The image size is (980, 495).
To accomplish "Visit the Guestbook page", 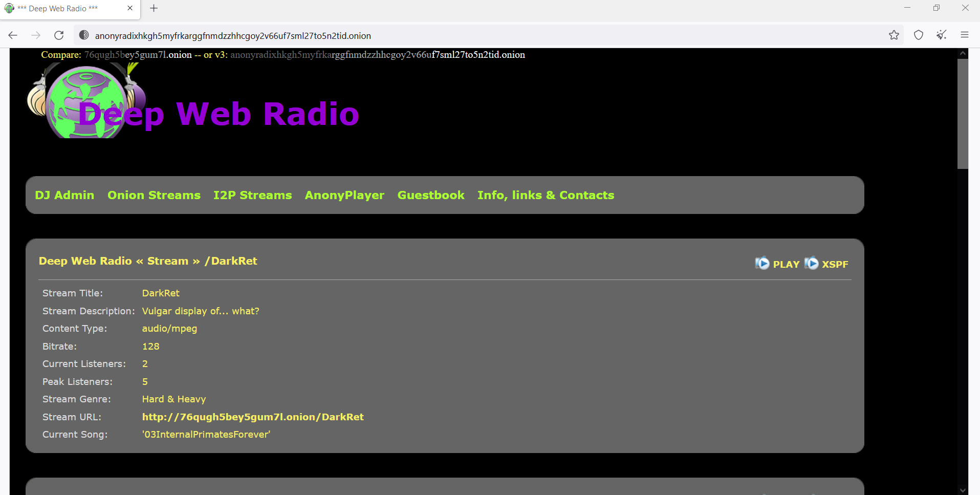I will [431, 195].
